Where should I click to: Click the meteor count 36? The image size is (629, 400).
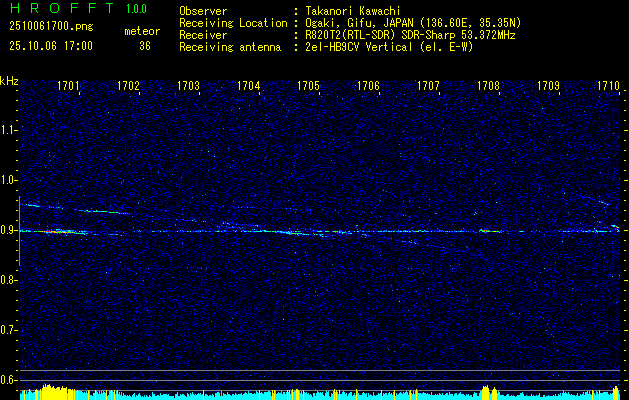point(145,46)
